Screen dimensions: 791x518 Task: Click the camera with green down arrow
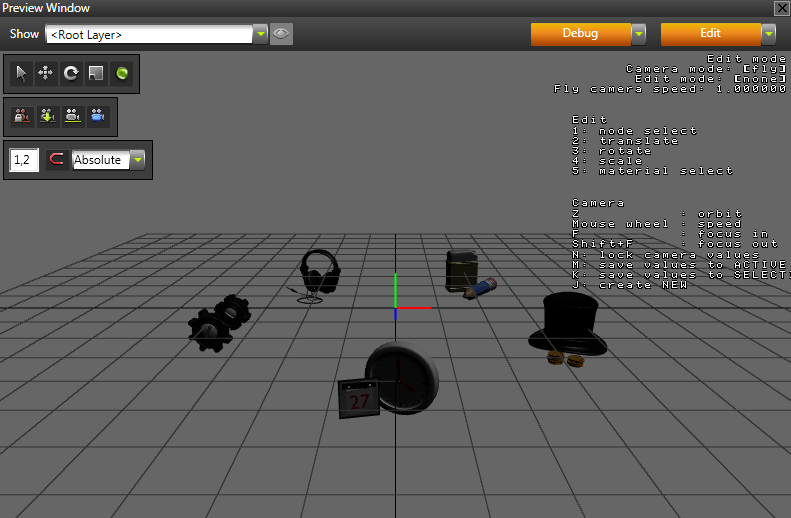click(x=47, y=116)
